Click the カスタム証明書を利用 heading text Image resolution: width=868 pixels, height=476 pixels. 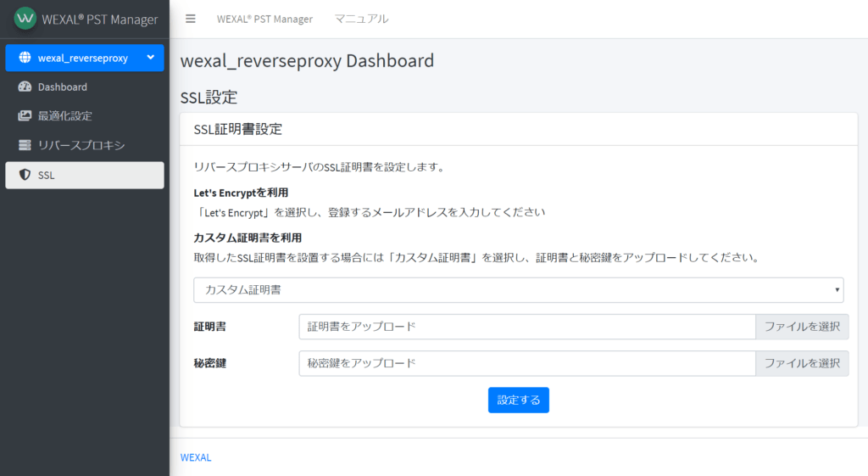click(248, 238)
